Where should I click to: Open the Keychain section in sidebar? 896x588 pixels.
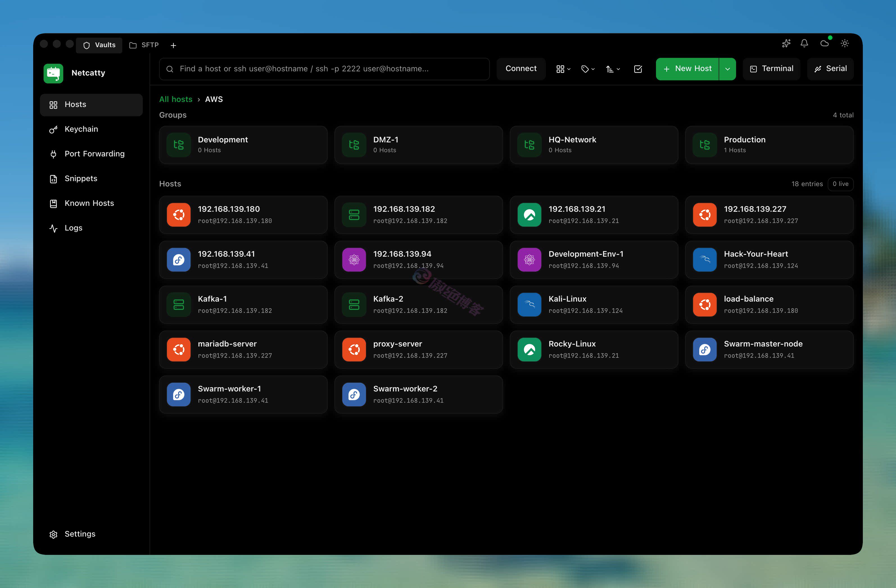click(81, 129)
